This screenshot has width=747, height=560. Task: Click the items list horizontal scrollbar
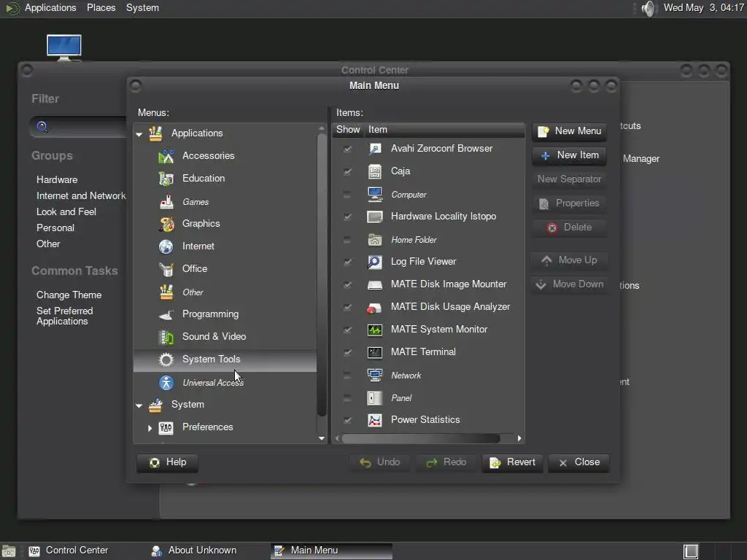[421, 438]
